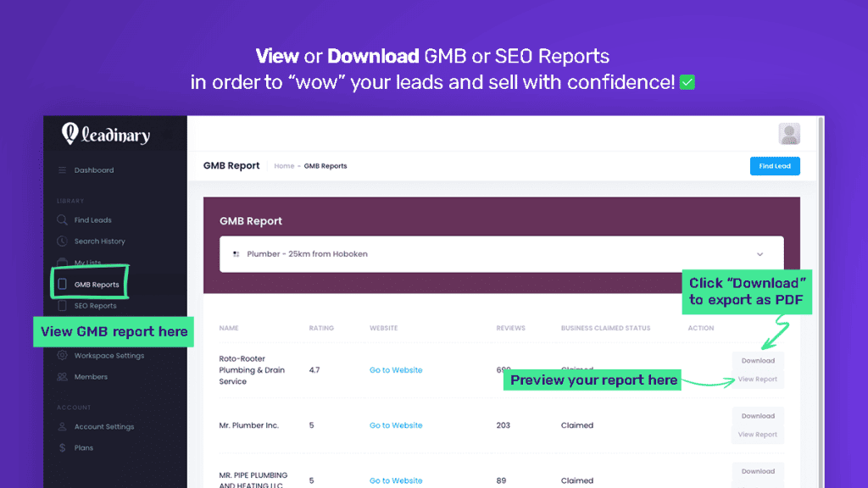Image resolution: width=868 pixels, height=488 pixels.
Task: Click the vertical scrollbar of the app
Action: click(821, 302)
